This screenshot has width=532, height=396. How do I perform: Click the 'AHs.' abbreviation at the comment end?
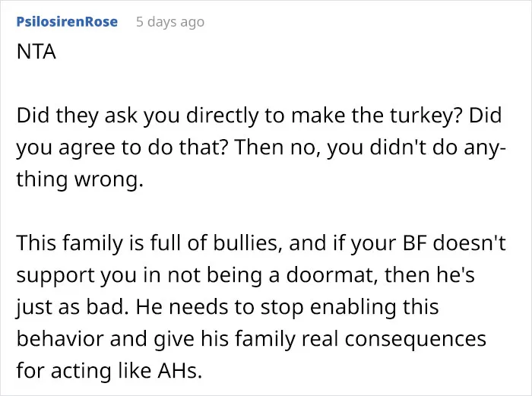pyautogui.click(x=180, y=371)
